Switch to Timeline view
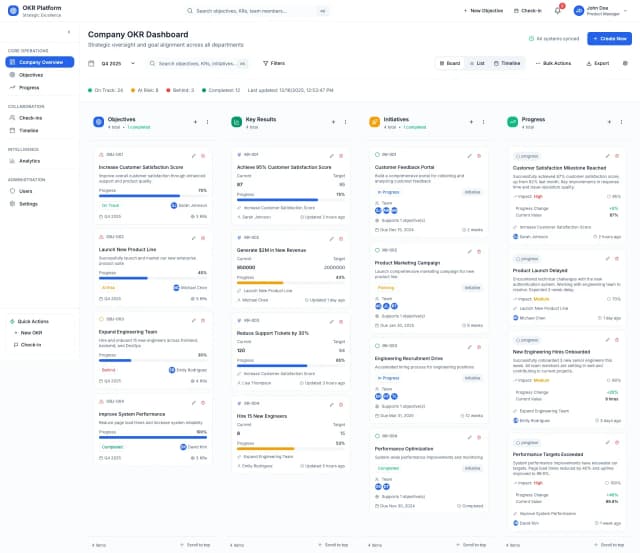Viewport: 640px width, 553px height. [x=507, y=63]
